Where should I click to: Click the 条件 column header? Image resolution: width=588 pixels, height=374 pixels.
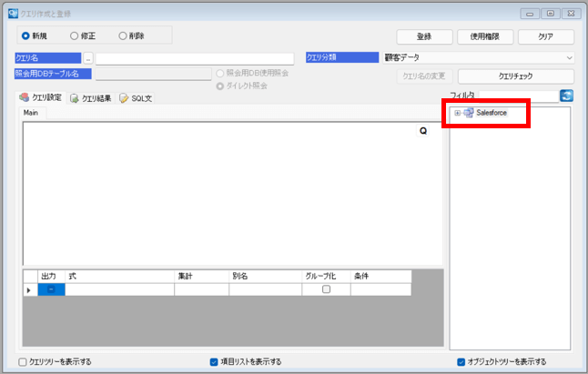[381, 277]
